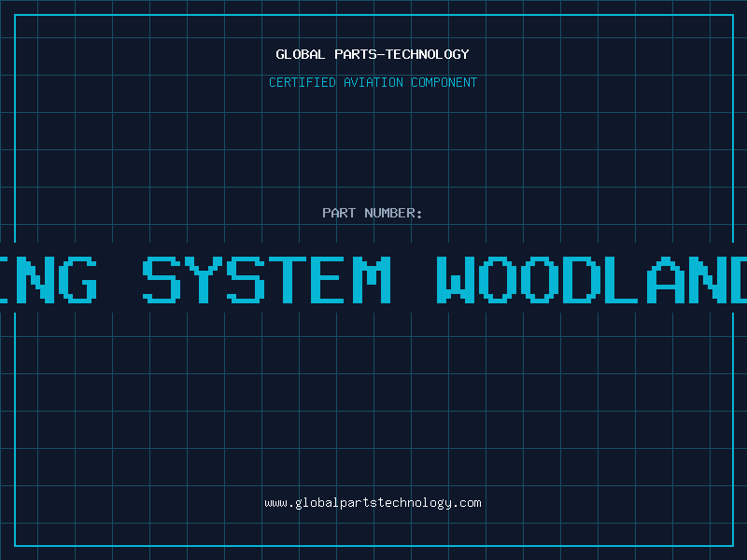Click the GLOBAL PARTS-TECHNOLOGY header title
The image size is (747, 560).
[373, 54]
